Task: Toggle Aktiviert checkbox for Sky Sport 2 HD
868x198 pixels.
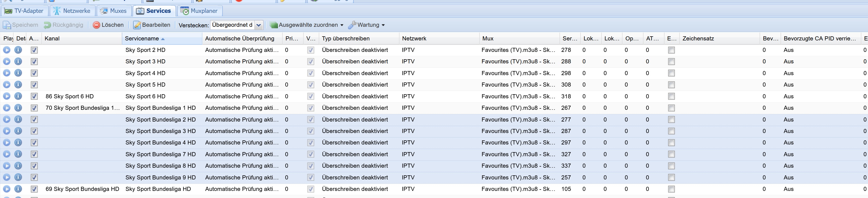Action: (x=34, y=50)
